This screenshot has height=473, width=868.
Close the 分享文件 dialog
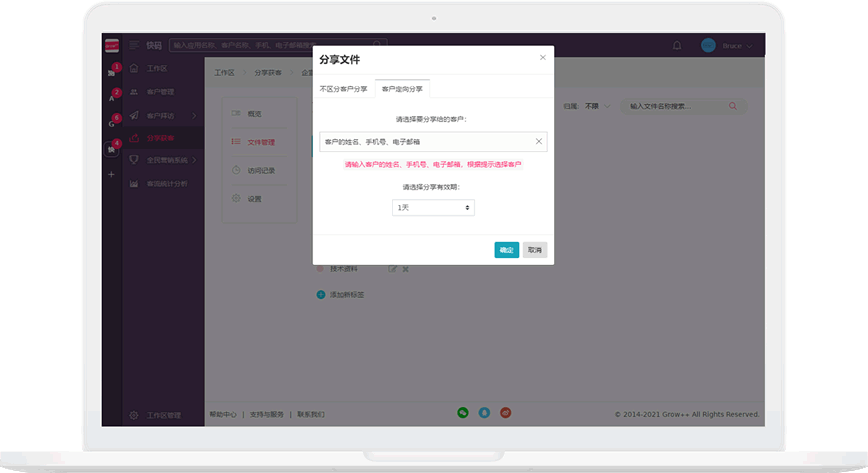point(543,58)
